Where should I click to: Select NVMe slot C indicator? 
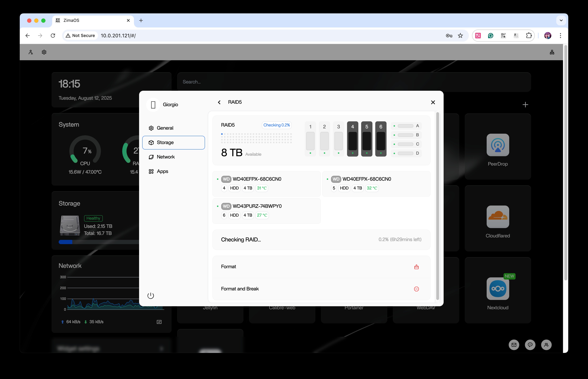click(406, 144)
